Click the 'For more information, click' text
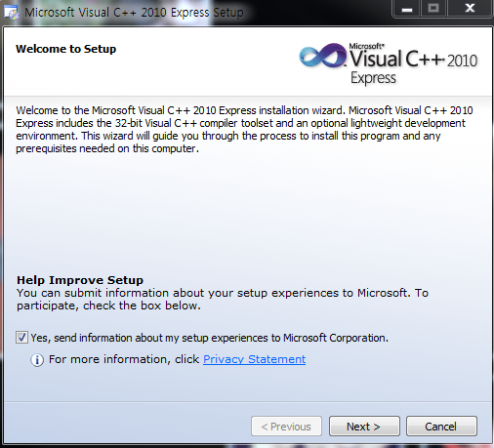Image resolution: width=494 pixels, height=448 pixels. pyautogui.click(x=124, y=359)
